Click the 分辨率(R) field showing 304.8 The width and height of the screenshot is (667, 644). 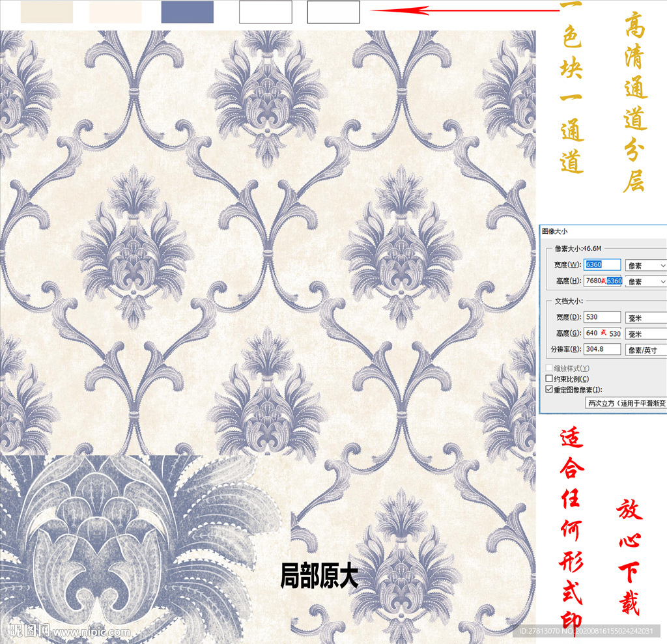tap(602, 349)
